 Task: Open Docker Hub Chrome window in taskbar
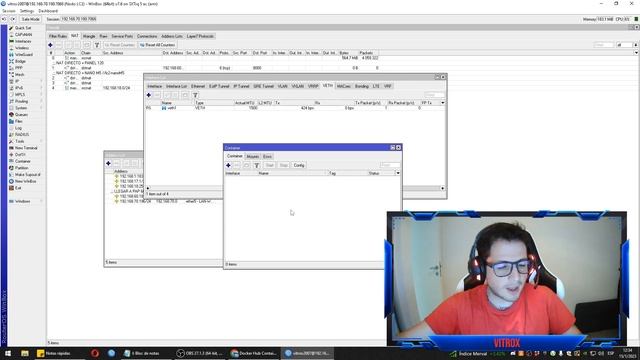pos(253,353)
